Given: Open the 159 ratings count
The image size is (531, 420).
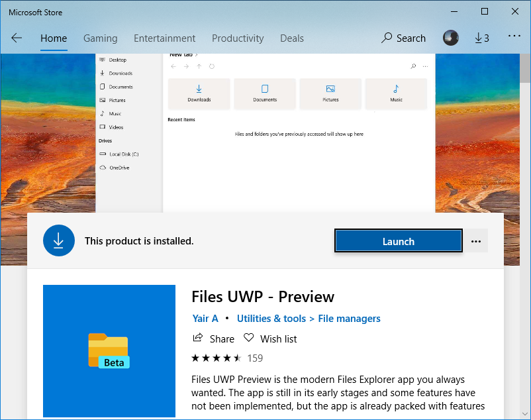Looking at the screenshot, I should pyautogui.click(x=255, y=358).
